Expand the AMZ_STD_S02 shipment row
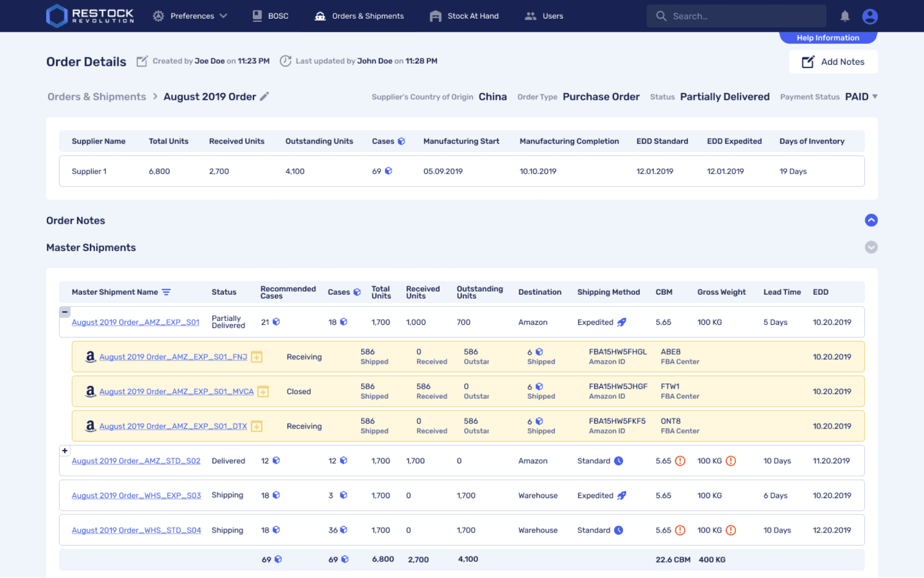924x578 pixels. [x=65, y=450]
